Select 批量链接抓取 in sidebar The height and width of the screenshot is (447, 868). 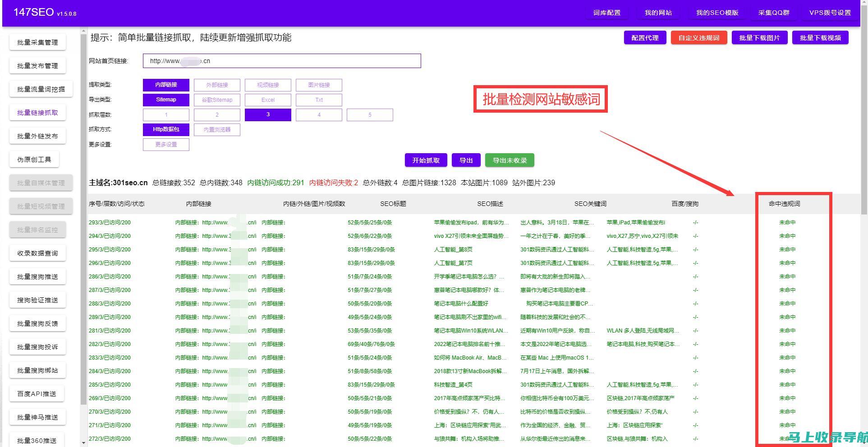coord(37,113)
